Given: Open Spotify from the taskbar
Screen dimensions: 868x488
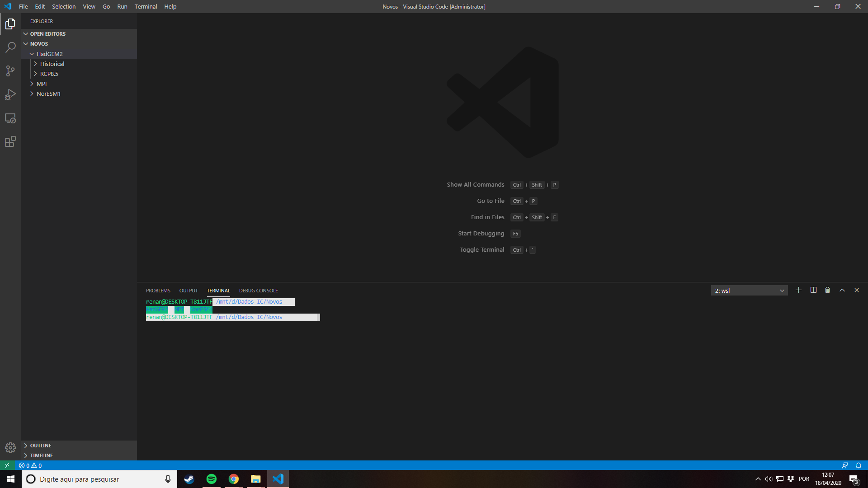Looking at the screenshot, I should [211, 479].
